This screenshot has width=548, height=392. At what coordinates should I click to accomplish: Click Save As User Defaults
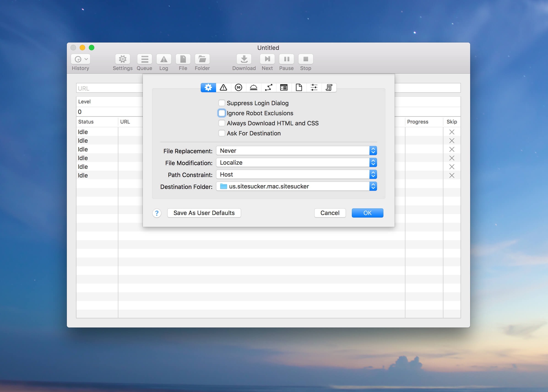(x=204, y=213)
